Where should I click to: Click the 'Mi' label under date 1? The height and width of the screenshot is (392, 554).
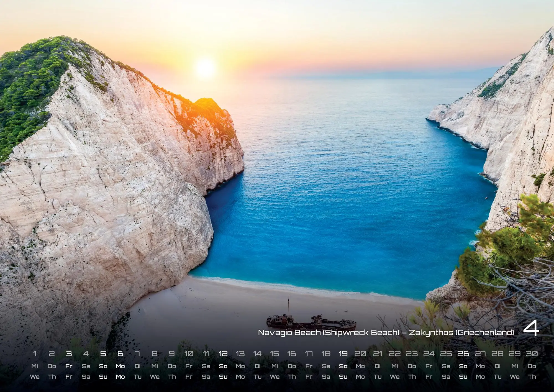(x=35, y=366)
